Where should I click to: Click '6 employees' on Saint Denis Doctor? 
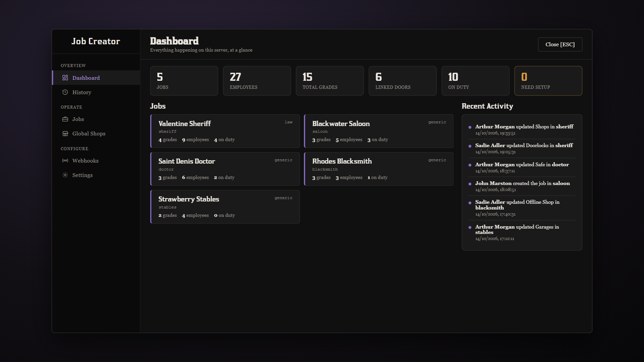coord(196,178)
